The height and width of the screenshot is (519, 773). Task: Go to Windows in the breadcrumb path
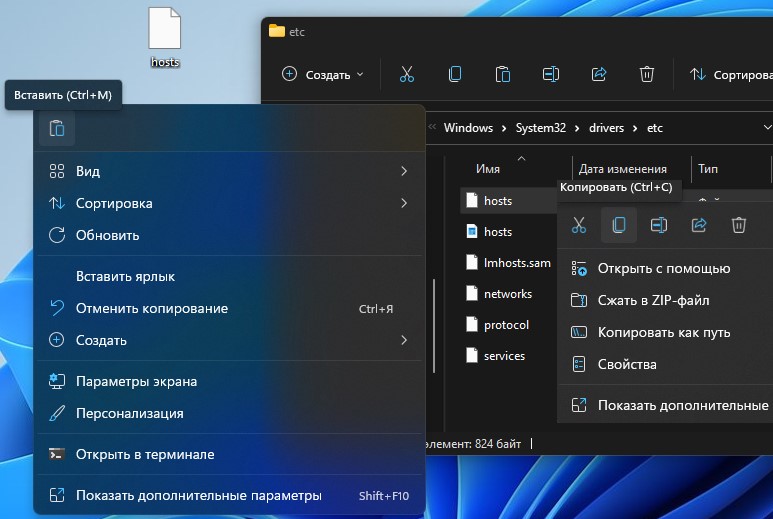point(468,128)
